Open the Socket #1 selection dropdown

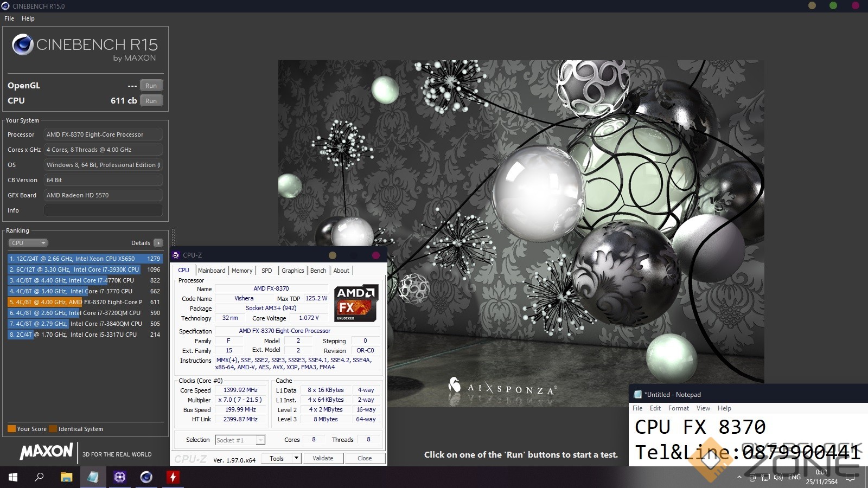coord(240,440)
